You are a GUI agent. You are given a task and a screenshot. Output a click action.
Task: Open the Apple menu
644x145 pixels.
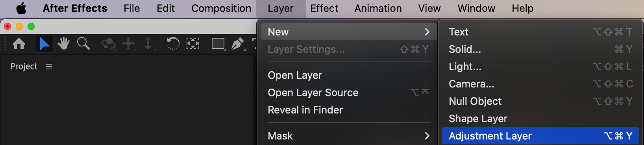click(x=22, y=8)
